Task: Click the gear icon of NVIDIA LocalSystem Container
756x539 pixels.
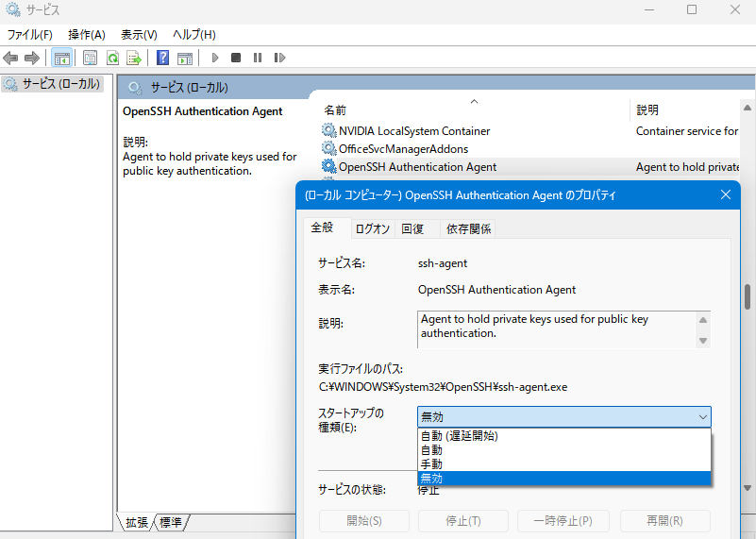Action: pos(328,130)
